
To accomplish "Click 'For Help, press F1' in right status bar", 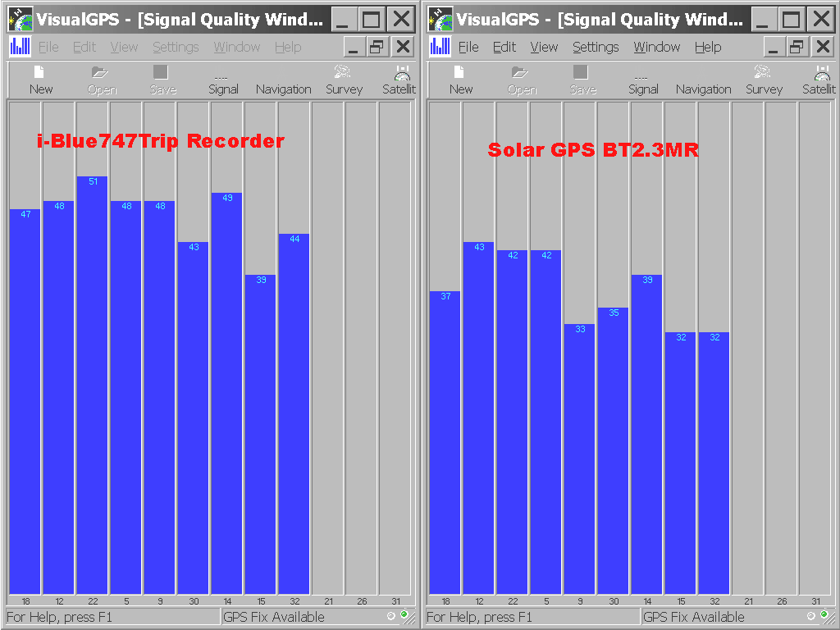I will (479, 617).
